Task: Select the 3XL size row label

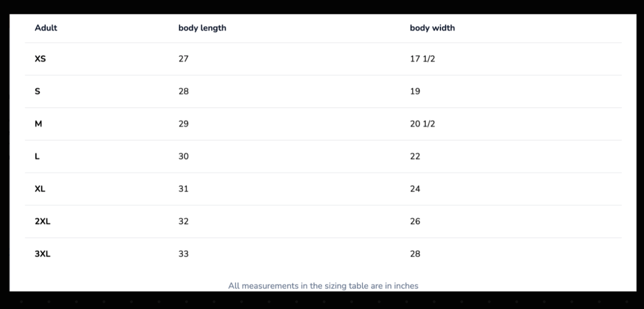Action: coord(42,254)
